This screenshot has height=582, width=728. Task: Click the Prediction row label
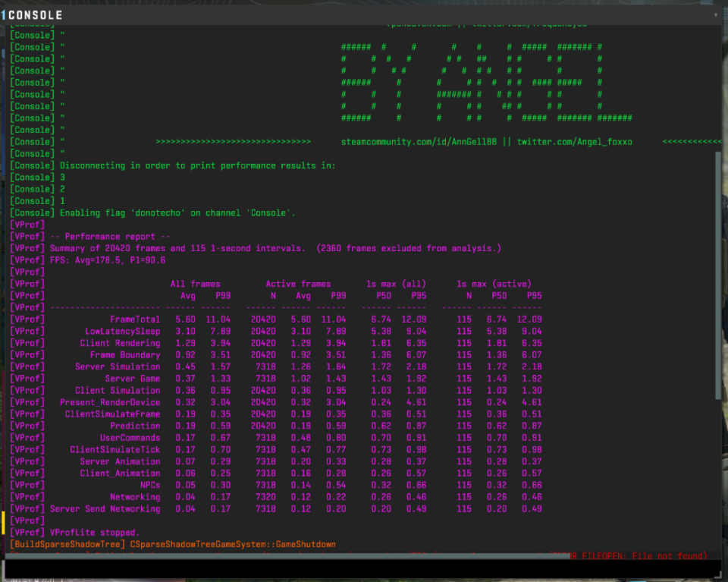point(135,426)
